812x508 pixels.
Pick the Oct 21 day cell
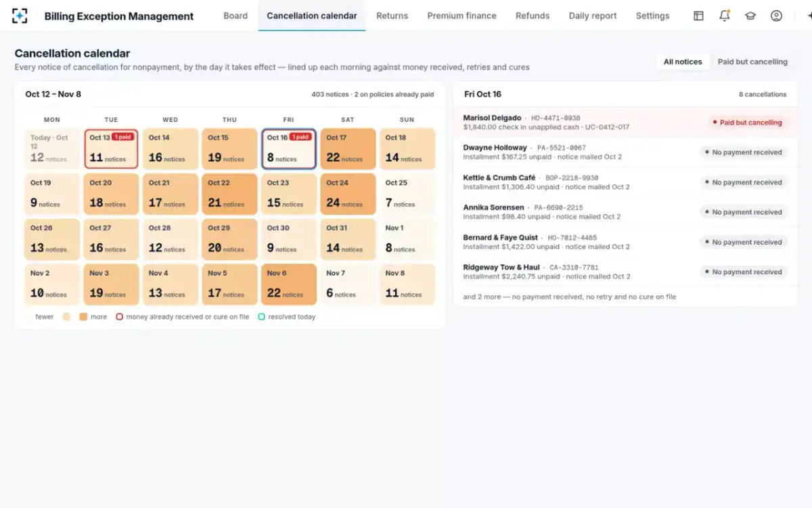point(171,194)
